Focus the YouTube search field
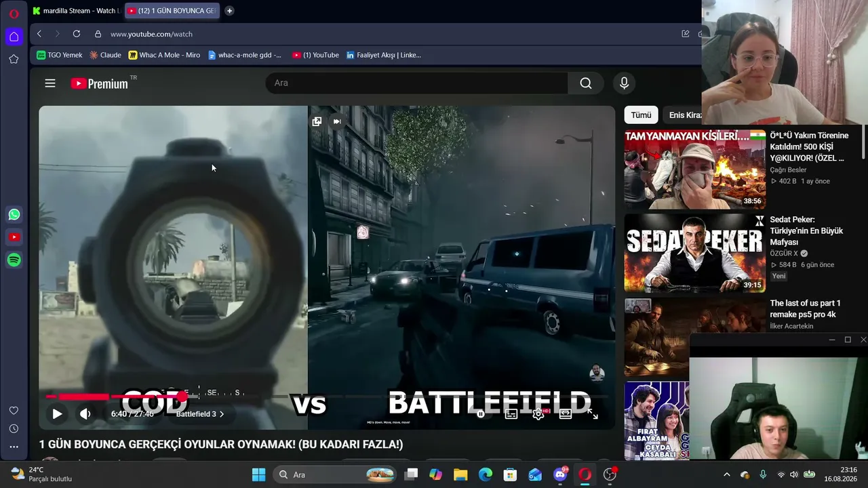The height and width of the screenshot is (488, 868). click(x=417, y=83)
